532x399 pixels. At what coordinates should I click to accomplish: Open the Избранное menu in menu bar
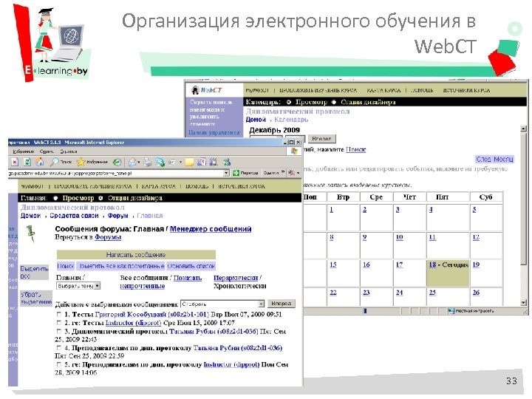[x=24, y=151]
